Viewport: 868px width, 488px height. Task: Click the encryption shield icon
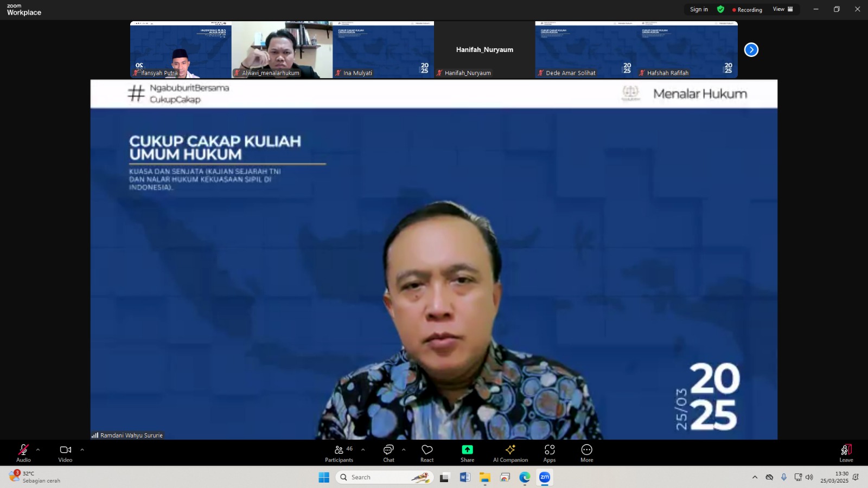pos(720,9)
